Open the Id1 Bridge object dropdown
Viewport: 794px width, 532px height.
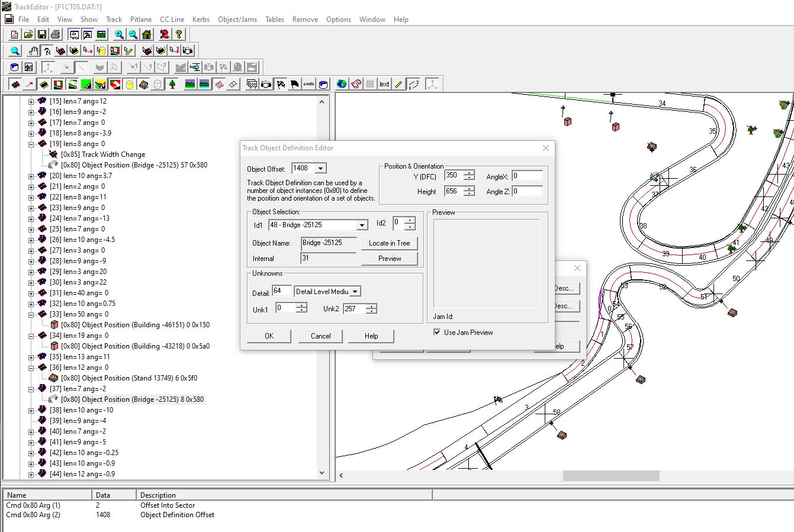point(362,225)
